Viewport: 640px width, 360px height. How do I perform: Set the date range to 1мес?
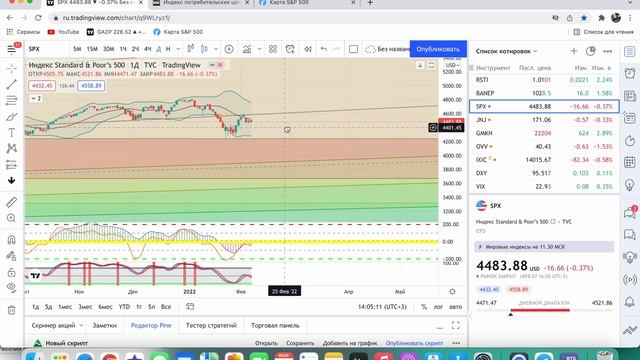[65, 307]
